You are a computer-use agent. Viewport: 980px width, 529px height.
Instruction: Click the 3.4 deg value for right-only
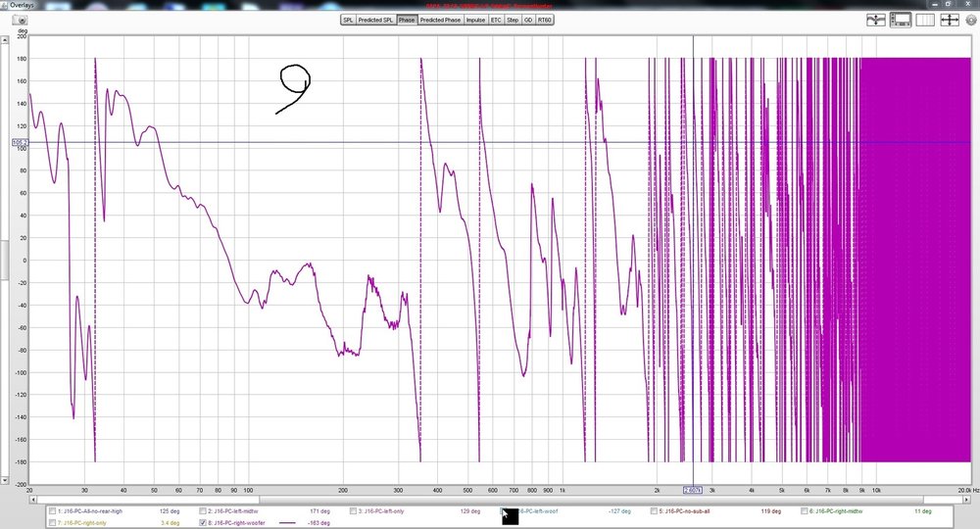click(170, 523)
